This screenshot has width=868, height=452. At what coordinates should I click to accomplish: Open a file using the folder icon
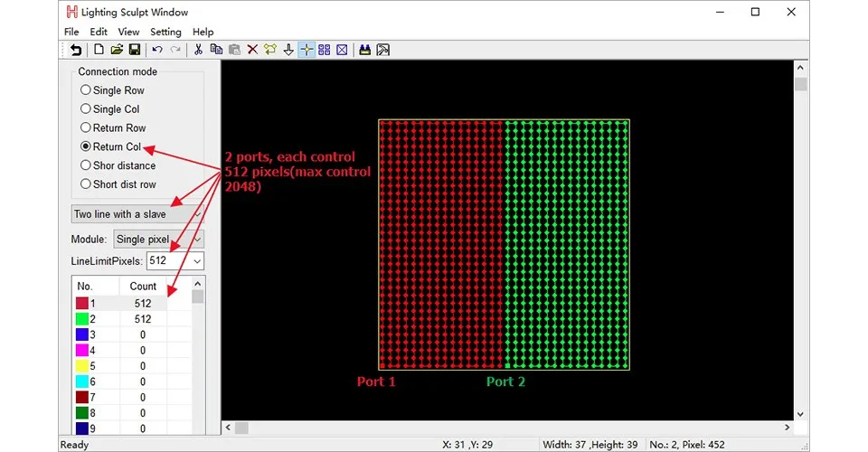117,50
